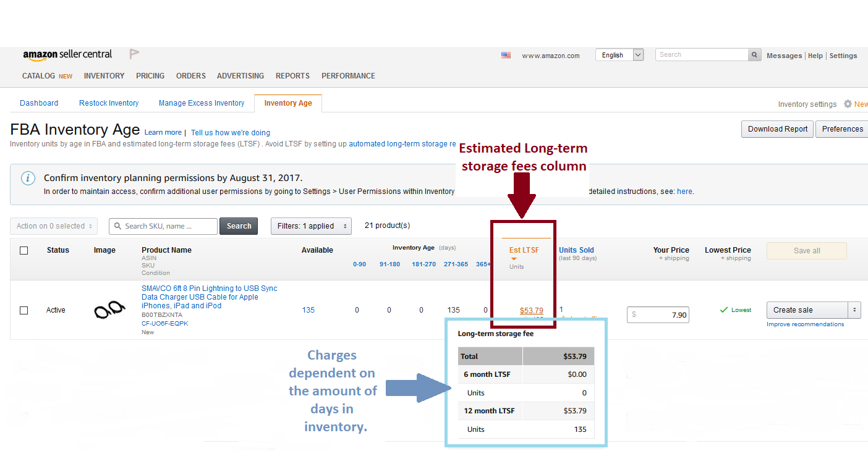
Task: Click the 0-90 days age header
Action: pos(359,264)
